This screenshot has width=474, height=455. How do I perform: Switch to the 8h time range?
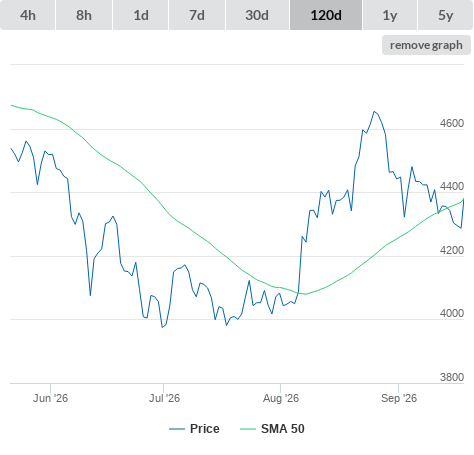point(84,15)
